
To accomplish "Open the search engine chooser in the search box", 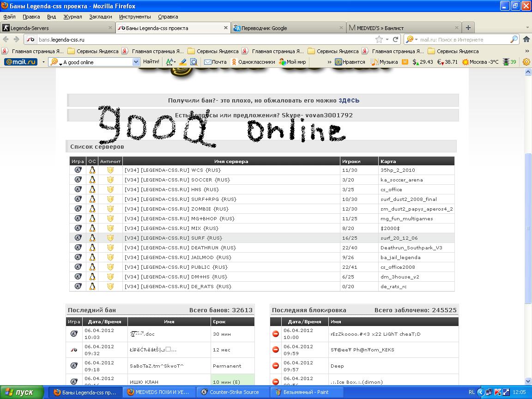I will [411, 39].
